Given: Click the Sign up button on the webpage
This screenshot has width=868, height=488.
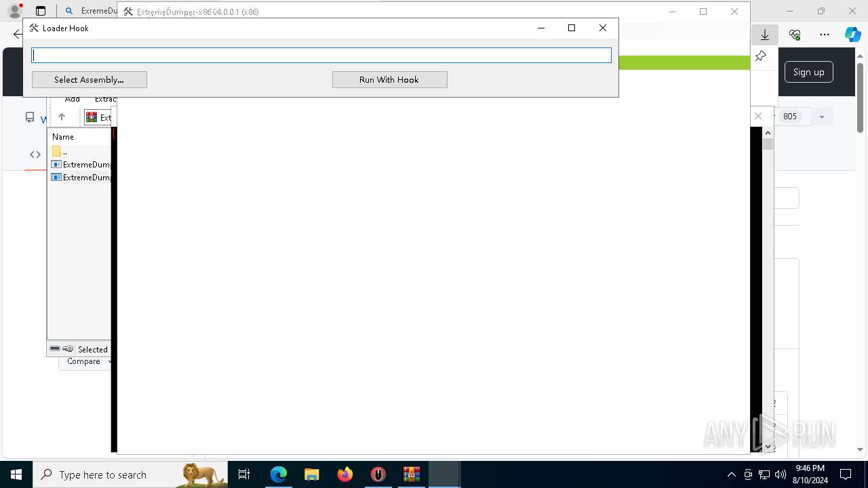Looking at the screenshot, I should [x=808, y=72].
